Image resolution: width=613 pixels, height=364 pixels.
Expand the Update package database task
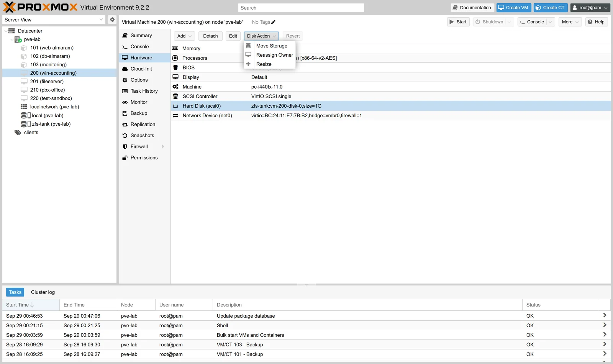tap(605, 315)
